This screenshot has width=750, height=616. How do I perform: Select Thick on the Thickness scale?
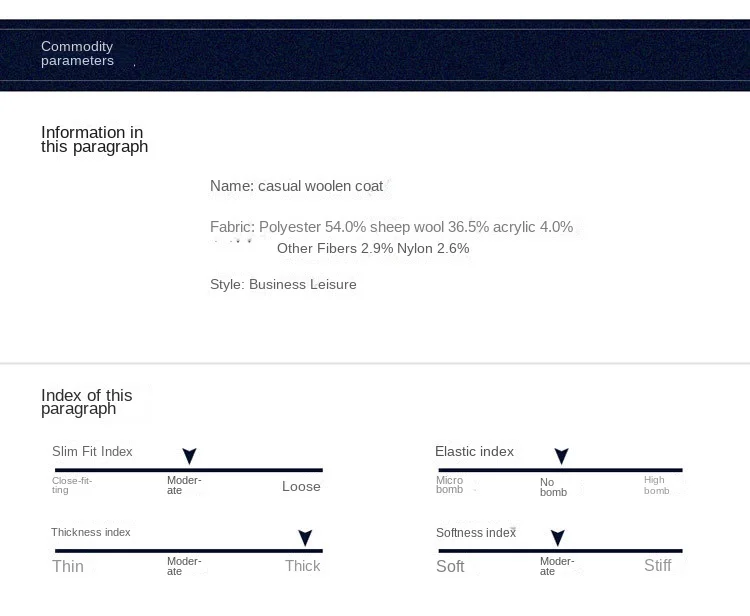(x=302, y=567)
